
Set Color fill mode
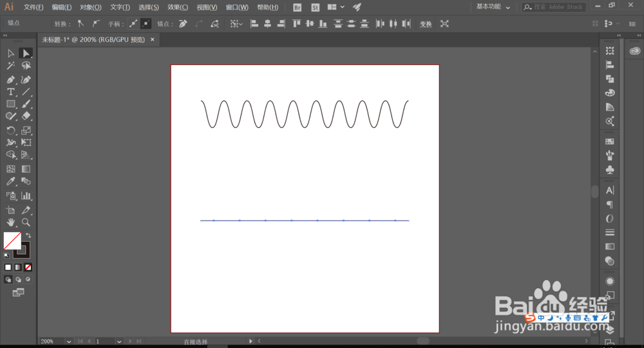(8, 267)
